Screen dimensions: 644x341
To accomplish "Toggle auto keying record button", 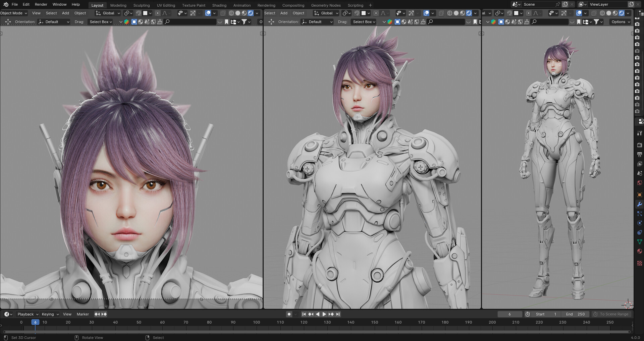I will [x=289, y=314].
